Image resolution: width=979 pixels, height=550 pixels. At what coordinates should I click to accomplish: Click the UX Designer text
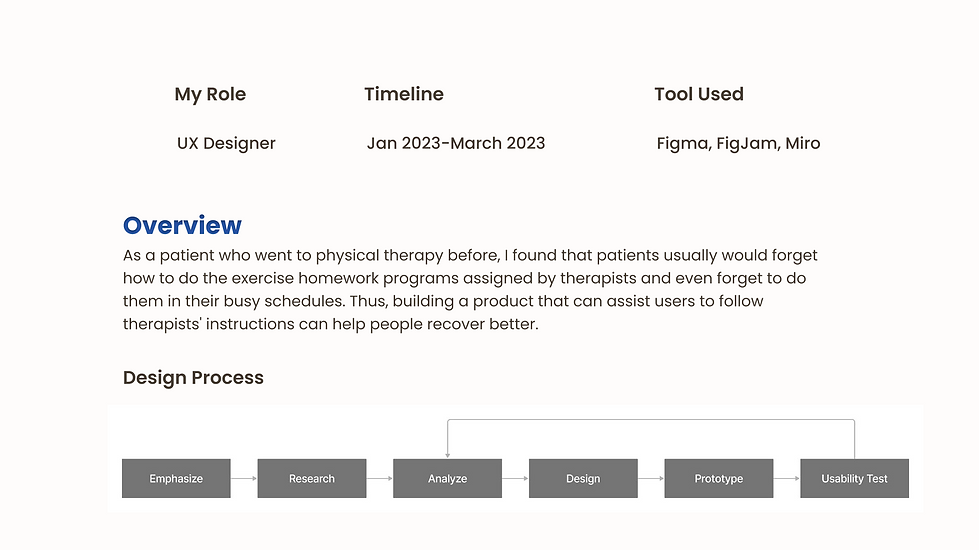tap(226, 143)
